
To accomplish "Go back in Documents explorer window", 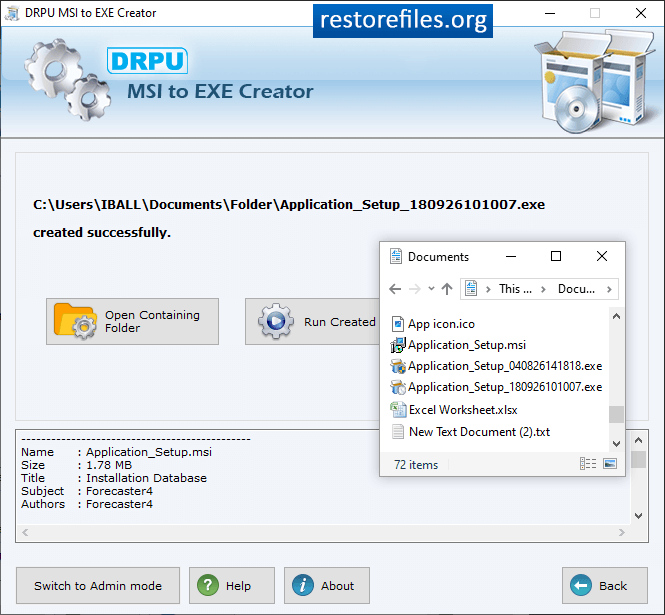I will click(x=395, y=289).
